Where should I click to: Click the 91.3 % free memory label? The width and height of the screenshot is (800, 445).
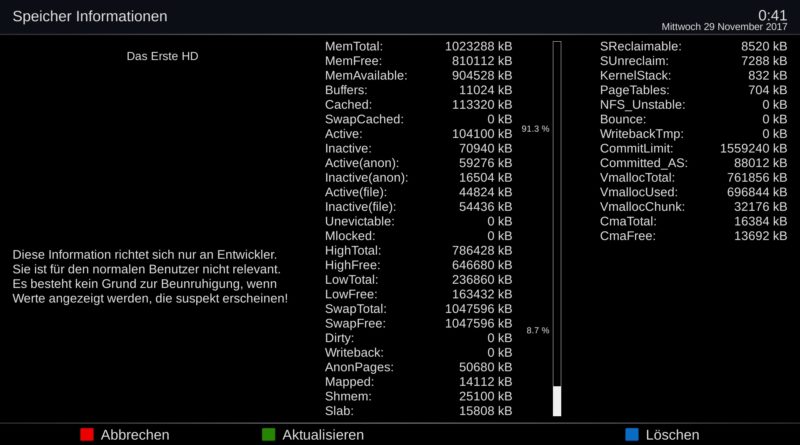(x=535, y=129)
